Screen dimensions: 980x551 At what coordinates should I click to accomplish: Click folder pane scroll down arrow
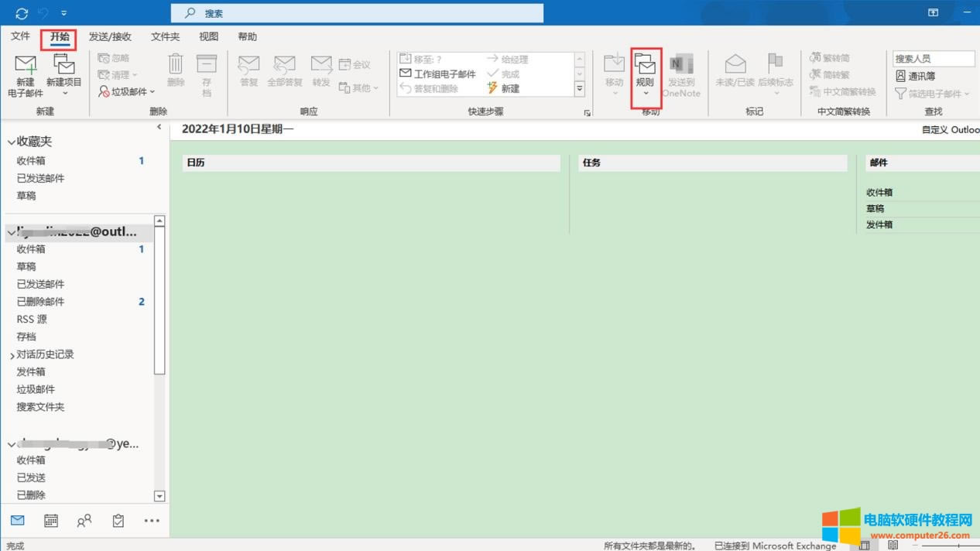[x=159, y=496]
